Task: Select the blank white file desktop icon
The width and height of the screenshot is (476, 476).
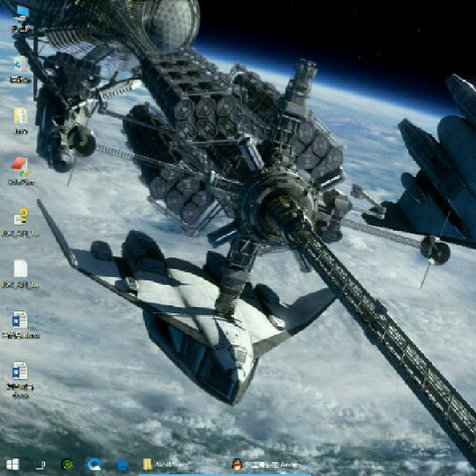Action: [21, 273]
